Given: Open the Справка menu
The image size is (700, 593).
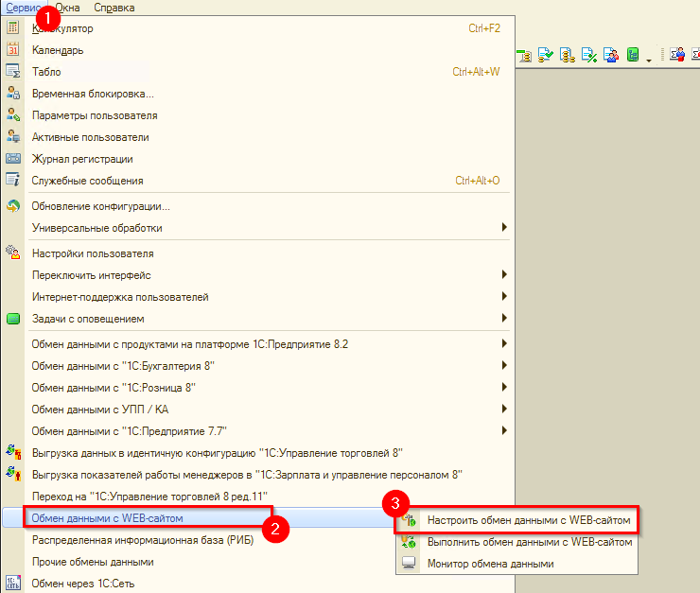Looking at the screenshot, I should pos(114,8).
